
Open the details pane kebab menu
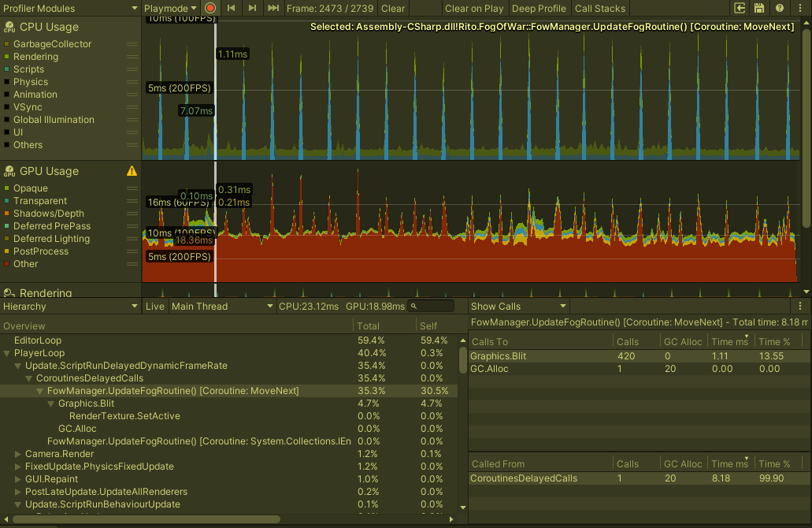800,307
